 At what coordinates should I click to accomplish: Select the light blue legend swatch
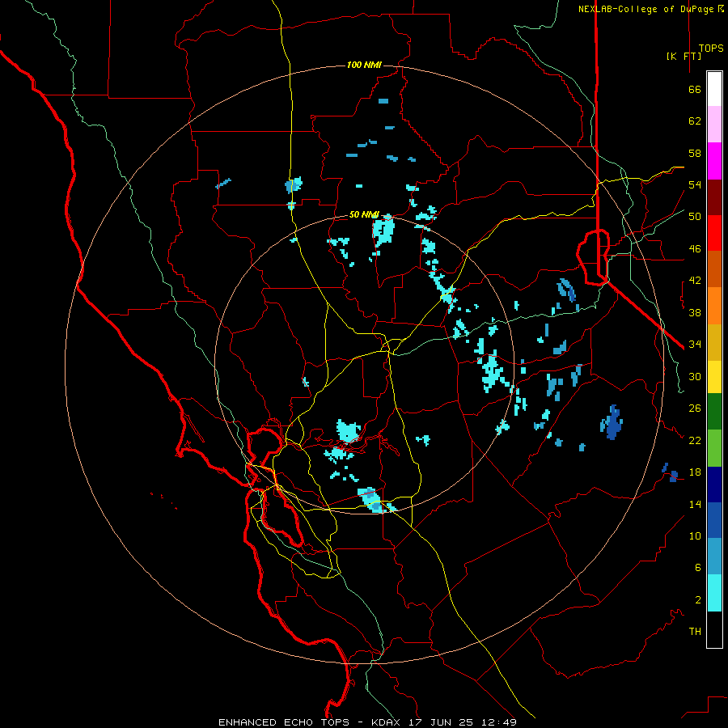coord(714,556)
